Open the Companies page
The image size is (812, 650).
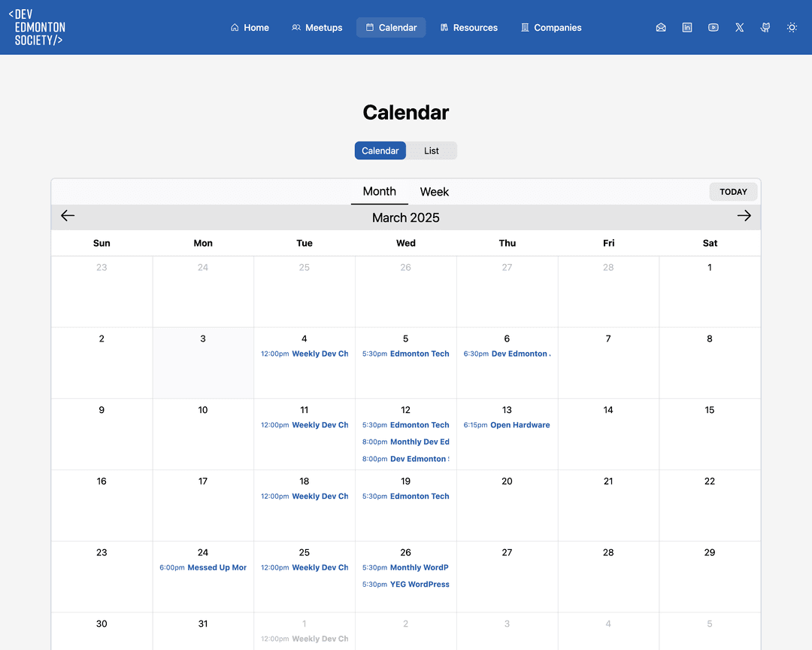pos(550,27)
